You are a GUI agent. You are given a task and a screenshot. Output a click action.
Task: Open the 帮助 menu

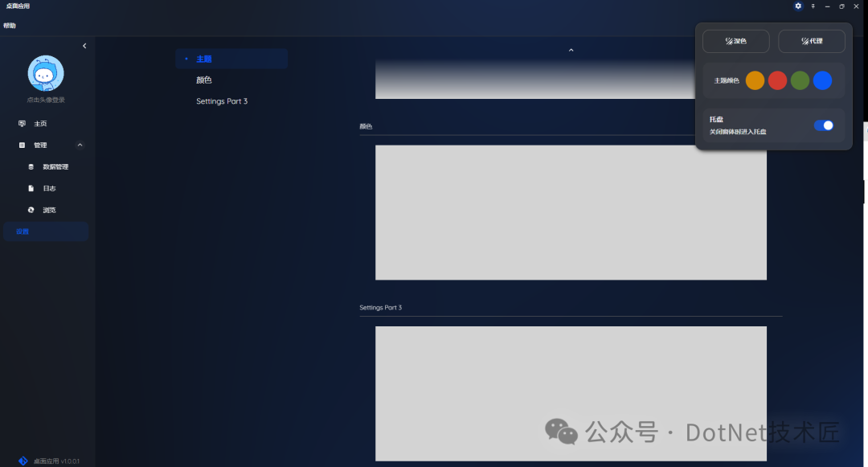[x=10, y=26]
